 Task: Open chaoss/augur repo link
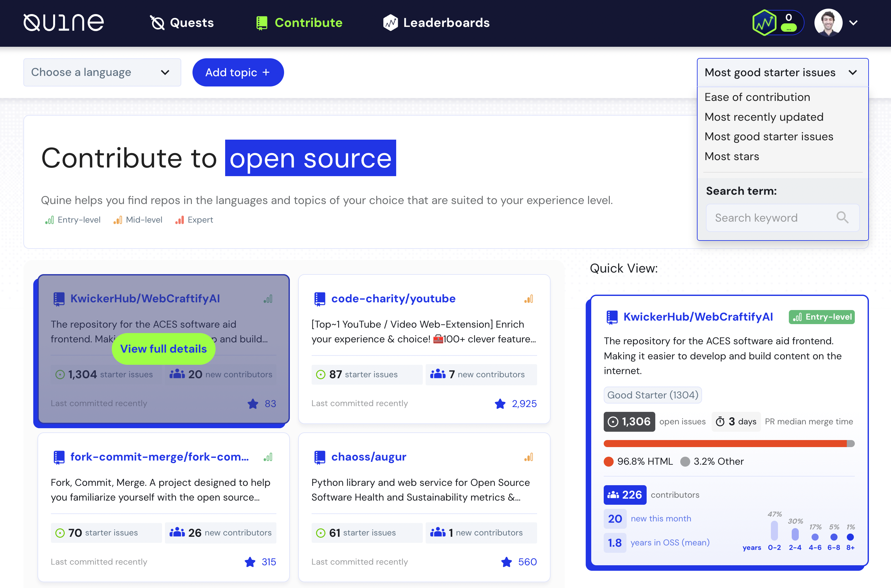[369, 457]
